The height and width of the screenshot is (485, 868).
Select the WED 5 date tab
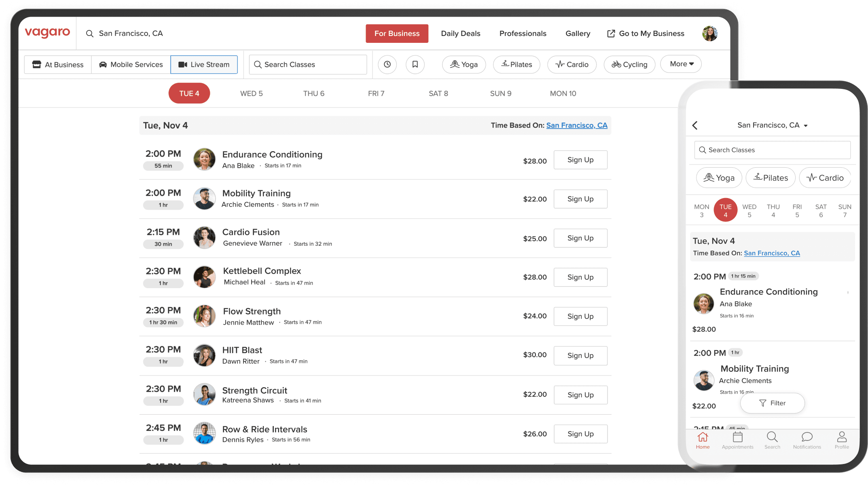pos(251,93)
